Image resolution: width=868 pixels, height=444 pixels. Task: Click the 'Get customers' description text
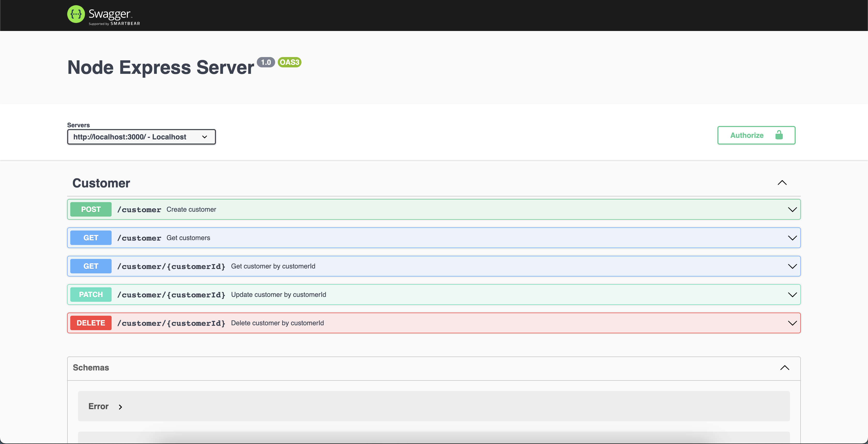point(188,238)
